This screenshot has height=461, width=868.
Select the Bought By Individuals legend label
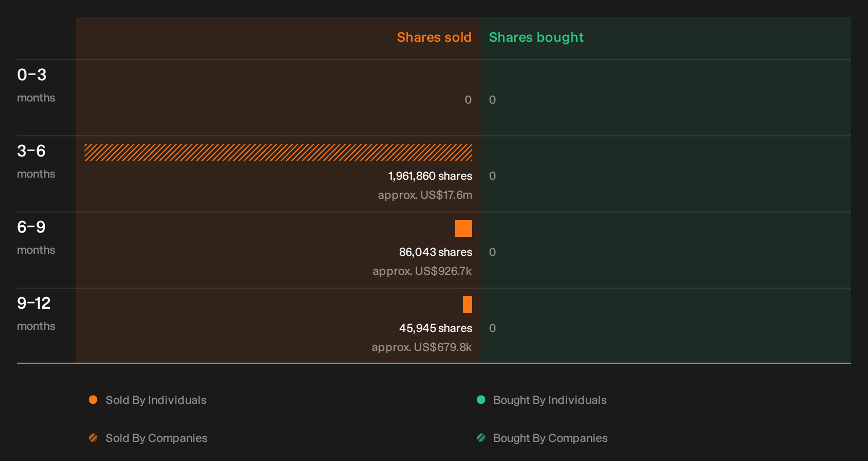(x=550, y=400)
